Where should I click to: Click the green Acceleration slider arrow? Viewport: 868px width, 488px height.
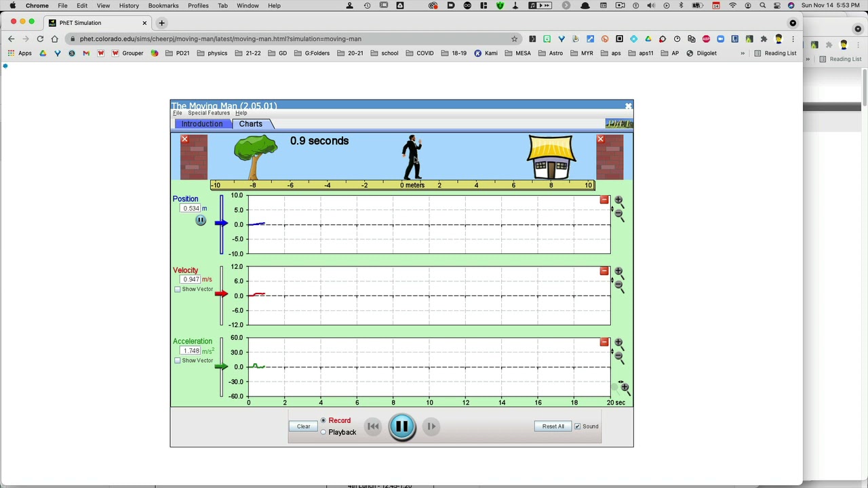(222, 367)
